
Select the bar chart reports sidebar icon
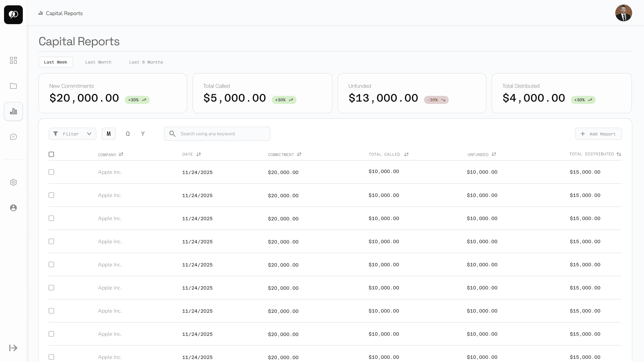(13, 111)
